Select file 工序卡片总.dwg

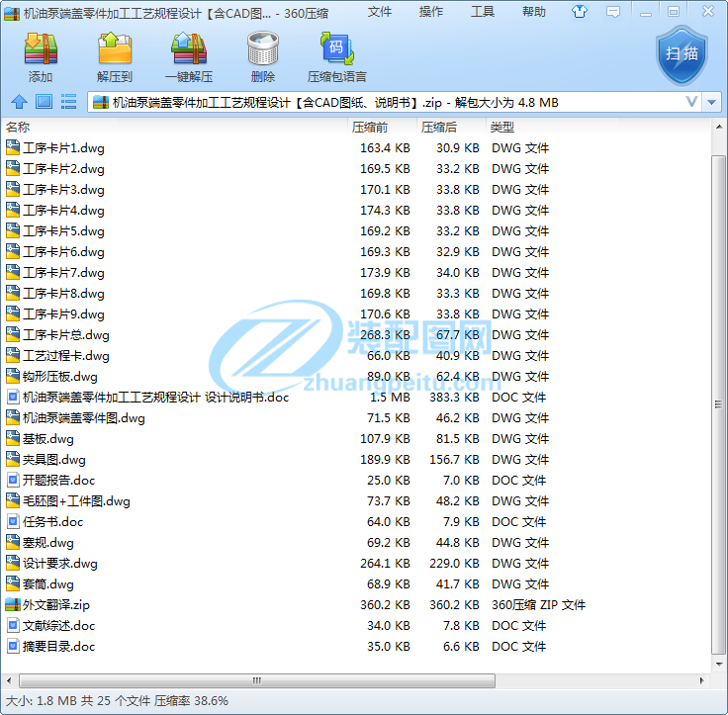click(66, 334)
